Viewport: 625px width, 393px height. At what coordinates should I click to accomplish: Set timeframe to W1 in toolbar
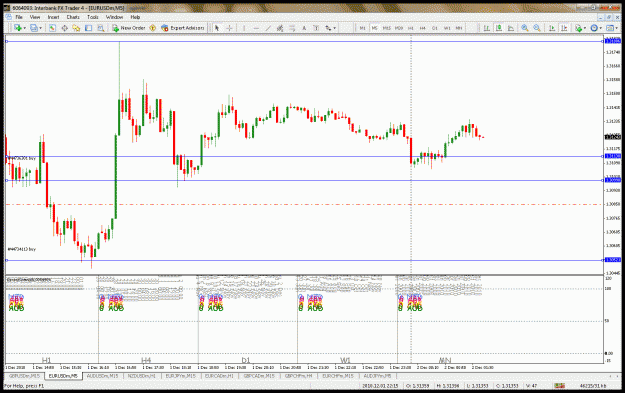click(x=447, y=28)
